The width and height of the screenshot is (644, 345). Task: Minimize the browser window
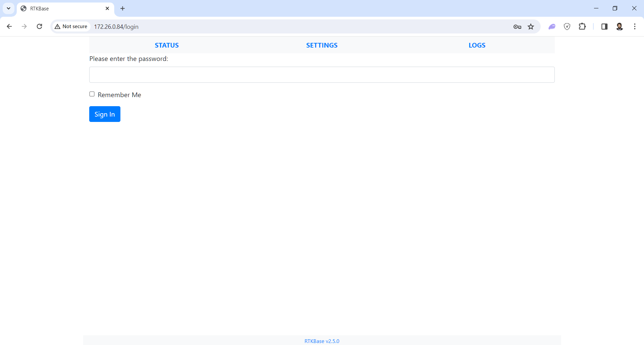596,8
